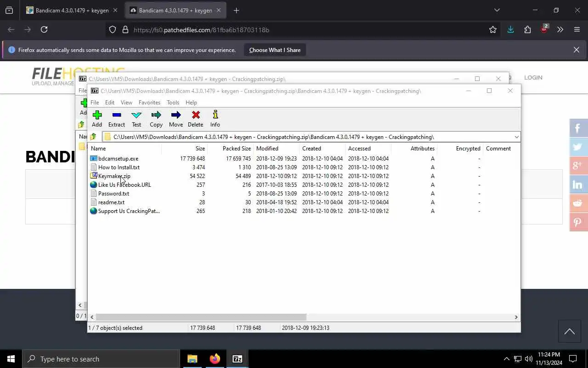Image resolution: width=588 pixels, height=368 pixels.
Task: Share page on Pinterest sidebar icon
Action: (x=578, y=222)
